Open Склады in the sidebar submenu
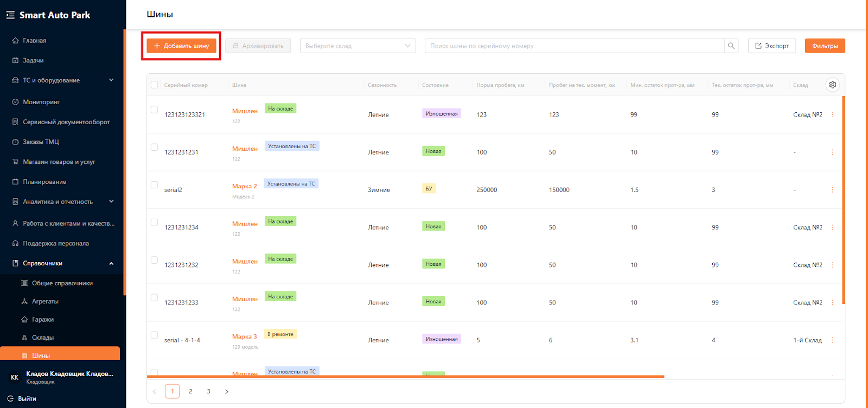 (42, 337)
